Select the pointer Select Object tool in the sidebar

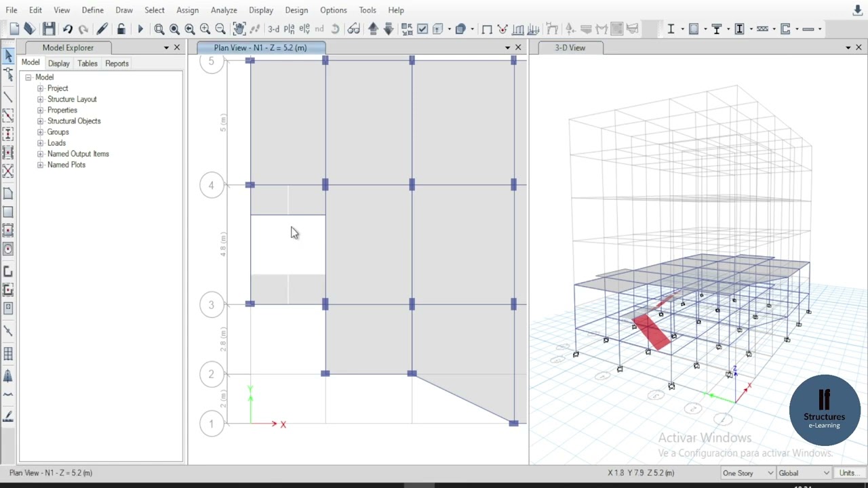tap(8, 56)
